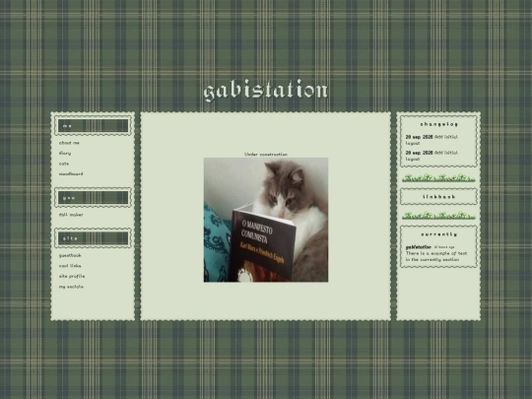Click the linkback box heading
The height and width of the screenshot is (399, 532).
439,197
